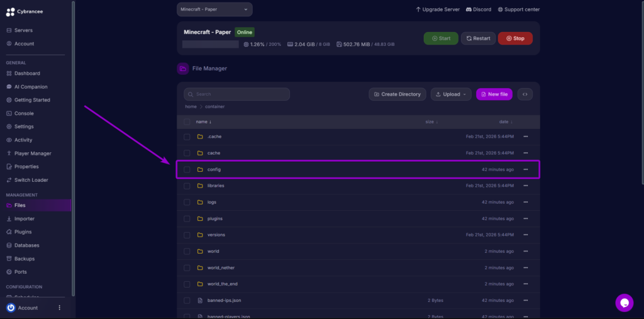Open options menu for .cache row
Viewport: 644px width, 319px height.
526,137
